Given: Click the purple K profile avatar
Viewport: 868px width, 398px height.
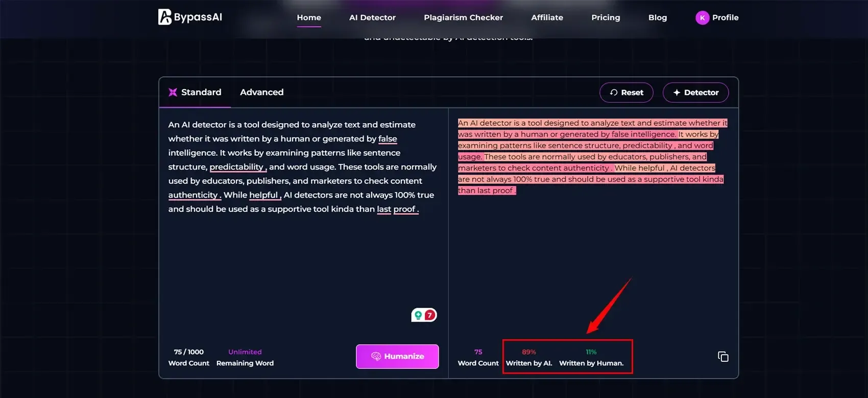Looking at the screenshot, I should 702,18.
